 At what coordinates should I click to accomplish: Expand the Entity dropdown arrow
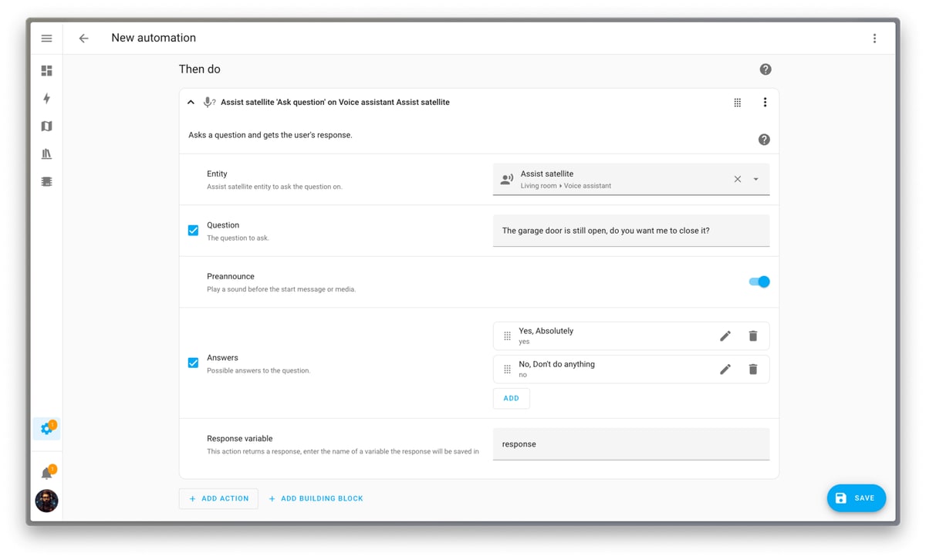click(x=755, y=180)
